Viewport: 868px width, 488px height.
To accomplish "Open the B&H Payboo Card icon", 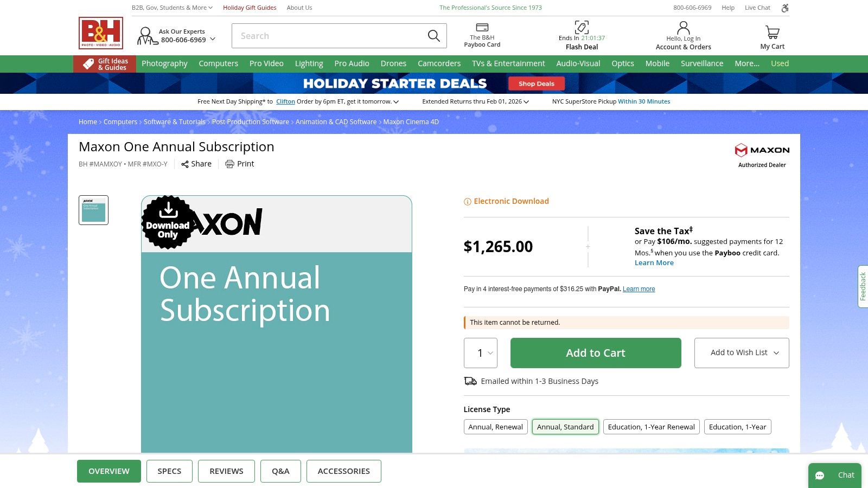I will click(x=482, y=28).
